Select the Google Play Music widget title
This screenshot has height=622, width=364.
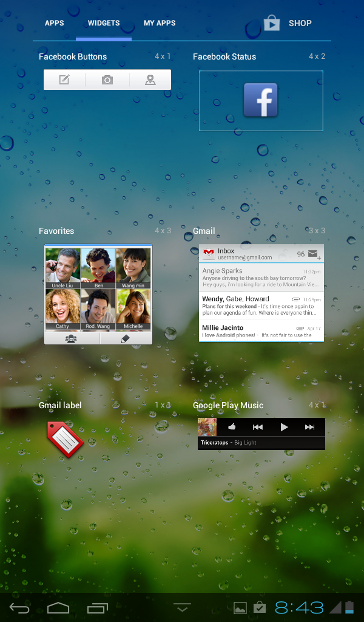(228, 405)
